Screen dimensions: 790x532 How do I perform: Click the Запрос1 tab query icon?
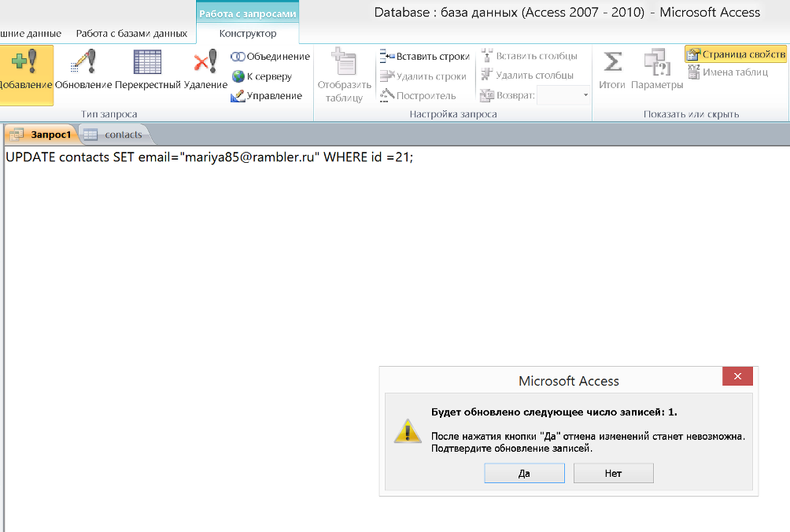(x=17, y=135)
